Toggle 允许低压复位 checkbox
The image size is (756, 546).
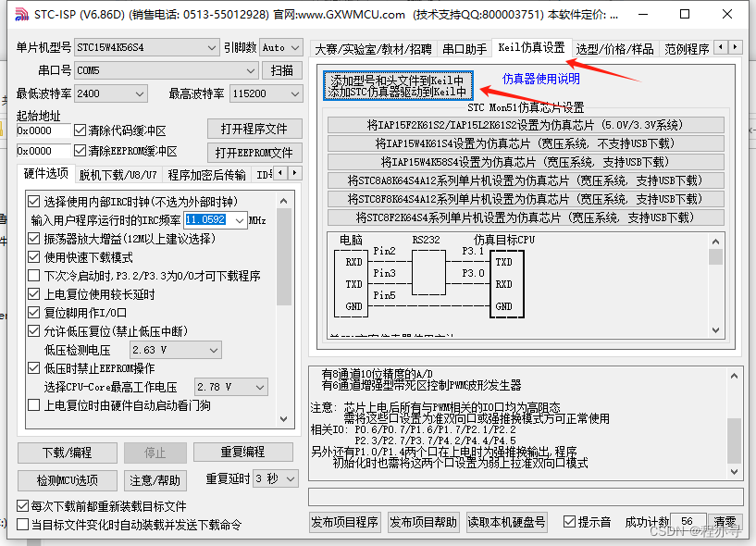[33, 331]
